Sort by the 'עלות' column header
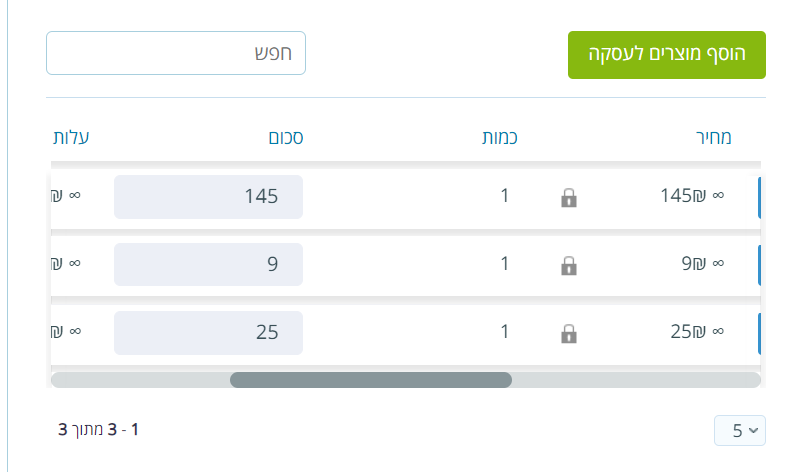Screen dimensions: 787x472 (71, 137)
